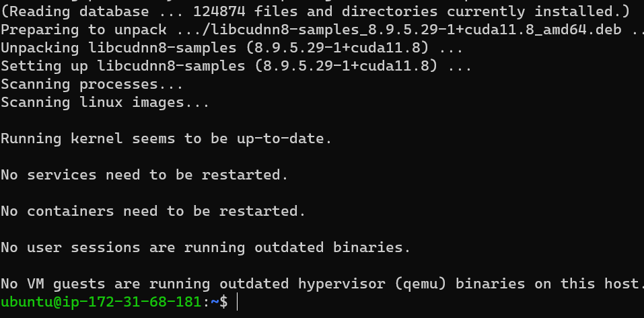Click the text cursor after the prompt

tap(238, 302)
